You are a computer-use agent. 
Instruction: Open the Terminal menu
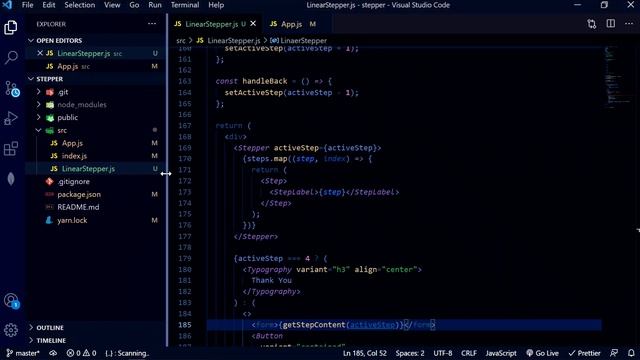pos(185,5)
